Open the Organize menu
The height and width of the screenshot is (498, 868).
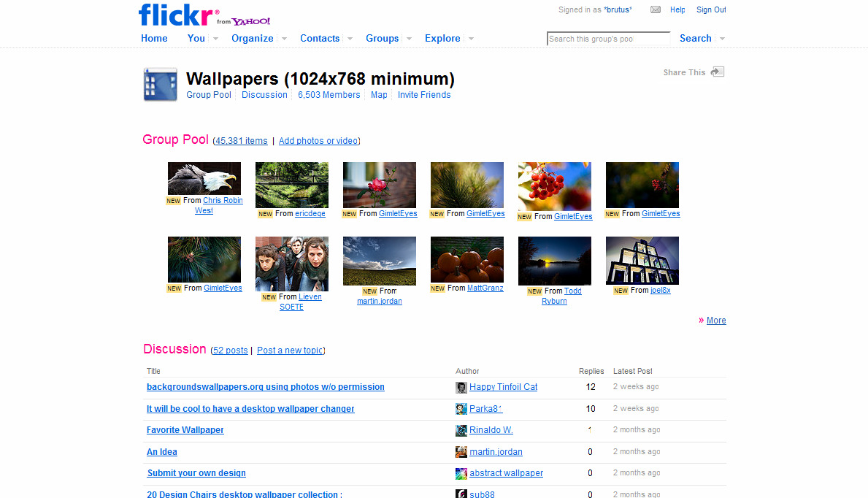click(x=253, y=38)
